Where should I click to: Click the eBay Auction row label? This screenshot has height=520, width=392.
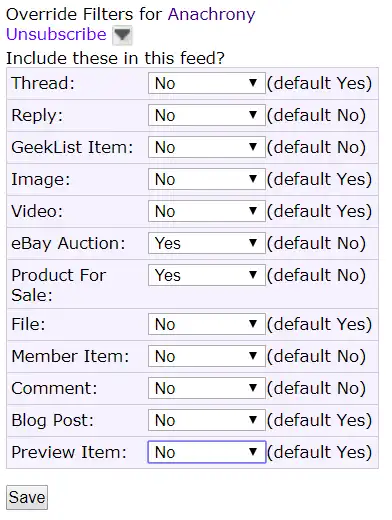click(68, 243)
